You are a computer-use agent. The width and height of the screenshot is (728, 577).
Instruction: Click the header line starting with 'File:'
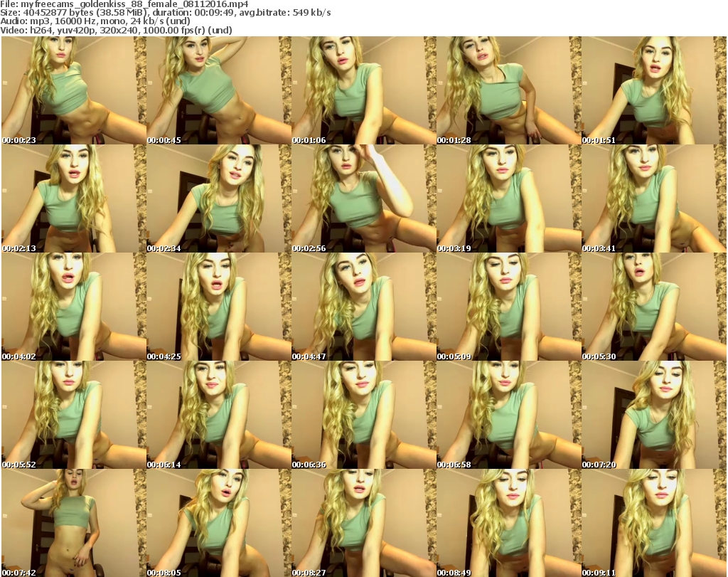pos(124,4)
